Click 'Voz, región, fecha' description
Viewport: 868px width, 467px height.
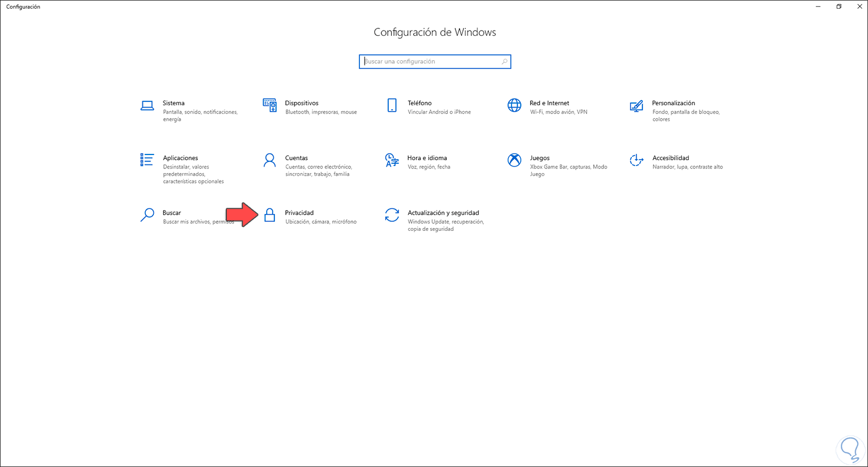pos(429,167)
